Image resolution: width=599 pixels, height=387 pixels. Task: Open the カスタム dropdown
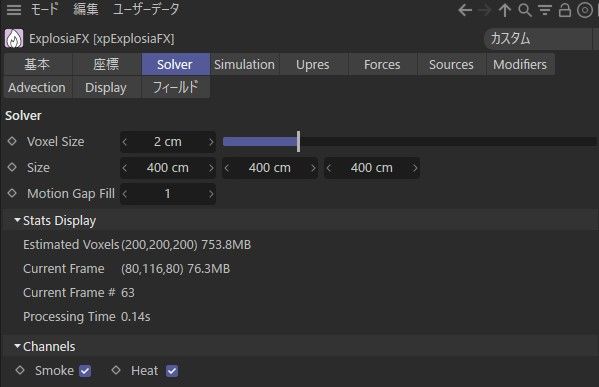[538, 39]
